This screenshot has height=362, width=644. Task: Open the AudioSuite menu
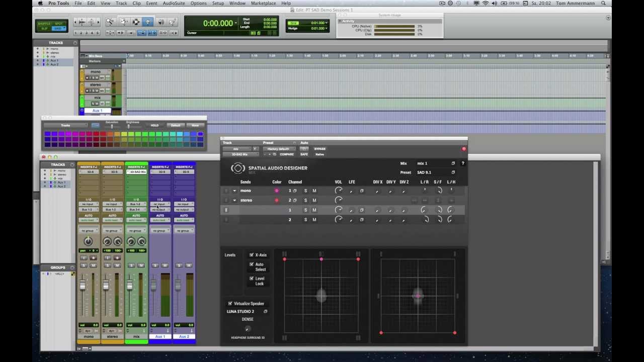coord(174,3)
